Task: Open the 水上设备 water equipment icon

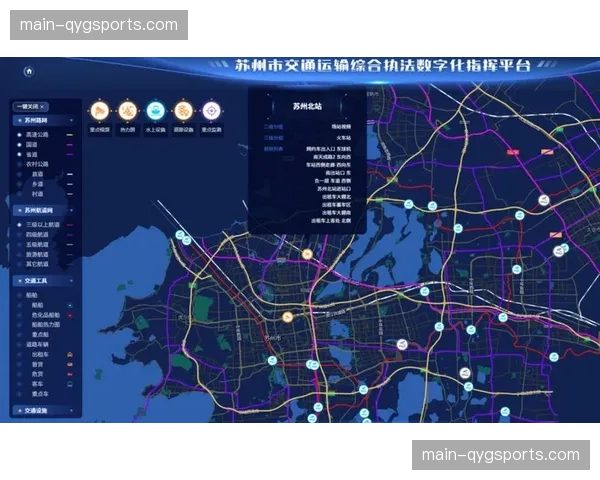Action: click(x=156, y=111)
